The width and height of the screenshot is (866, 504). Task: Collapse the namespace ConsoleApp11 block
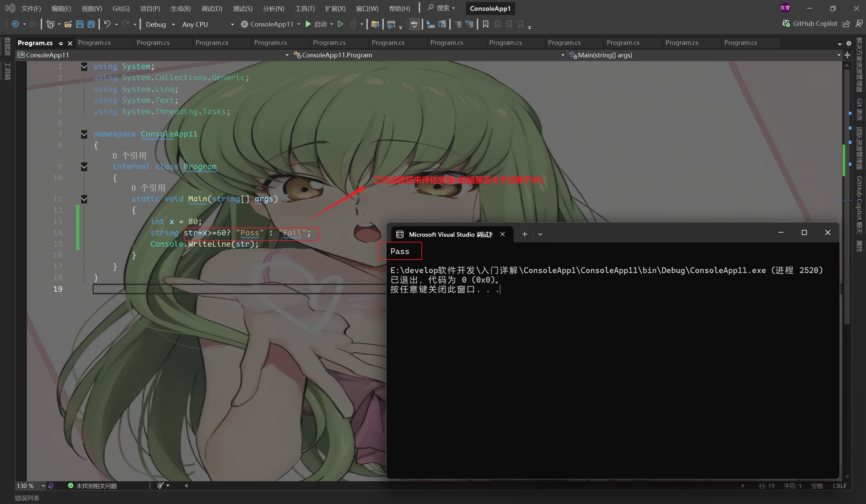84,134
